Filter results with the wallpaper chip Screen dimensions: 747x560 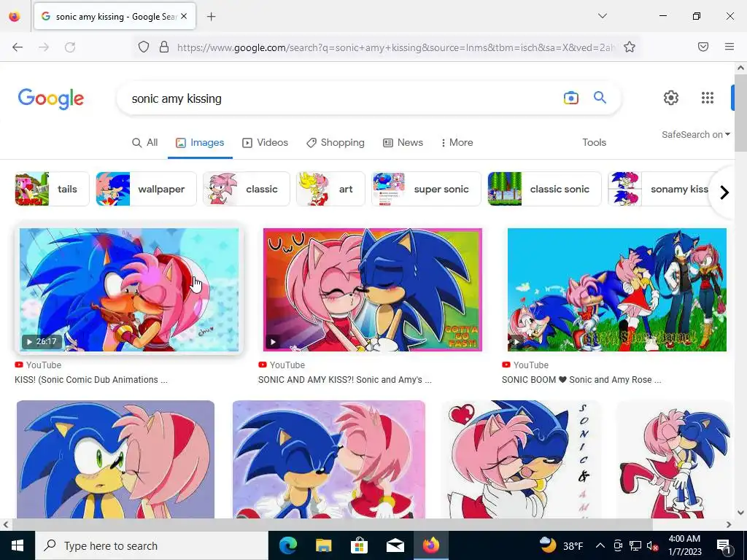pyautogui.click(x=146, y=189)
